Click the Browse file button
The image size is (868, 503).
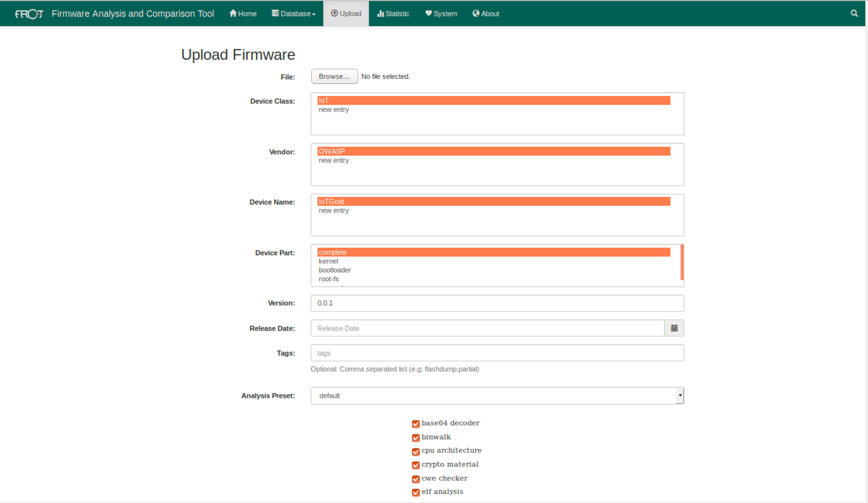334,76
